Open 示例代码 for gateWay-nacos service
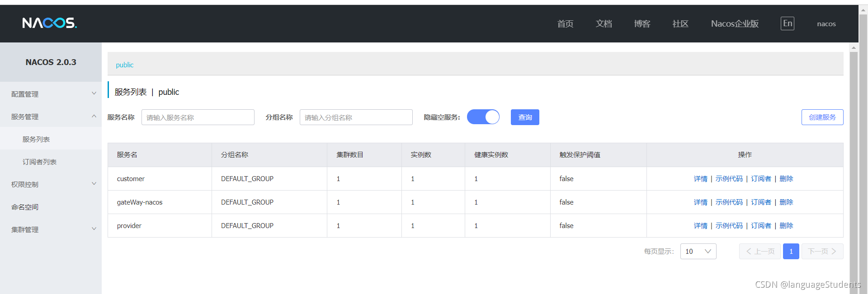Viewport: 868px width, 294px height. pos(729,202)
